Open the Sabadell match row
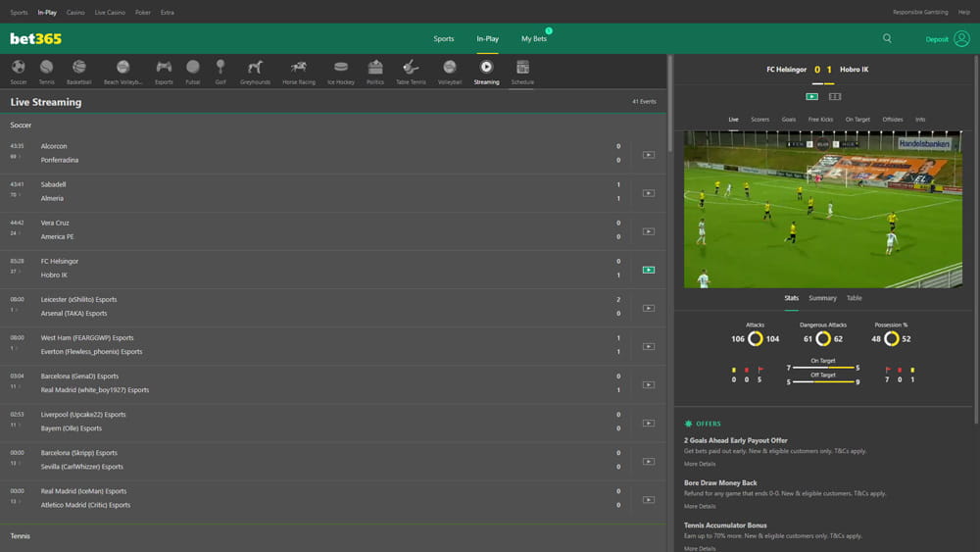This screenshot has width=980, height=552. coord(333,192)
